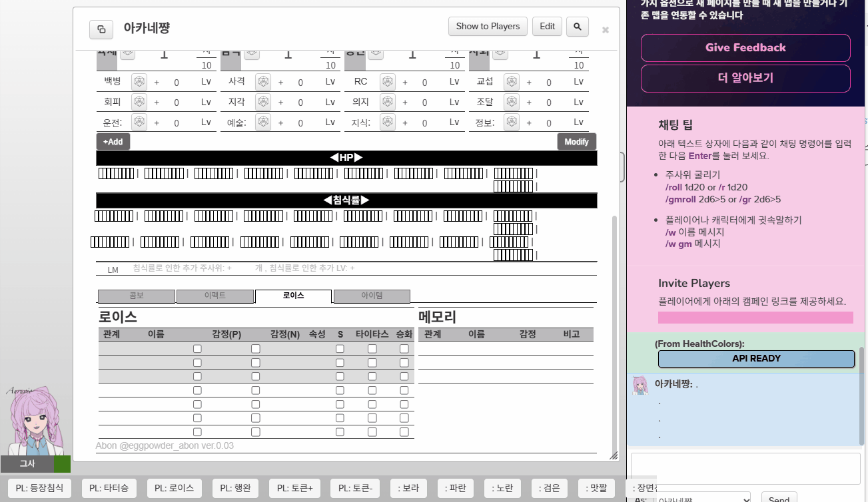
Task: Click the Show to Players button
Action: click(488, 26)
